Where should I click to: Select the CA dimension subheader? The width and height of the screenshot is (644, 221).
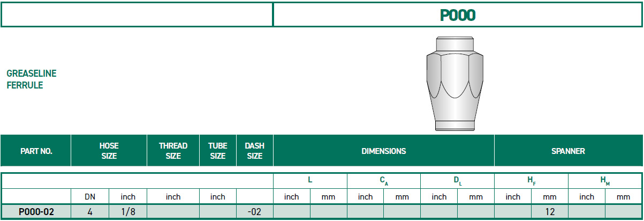(383, 181)
